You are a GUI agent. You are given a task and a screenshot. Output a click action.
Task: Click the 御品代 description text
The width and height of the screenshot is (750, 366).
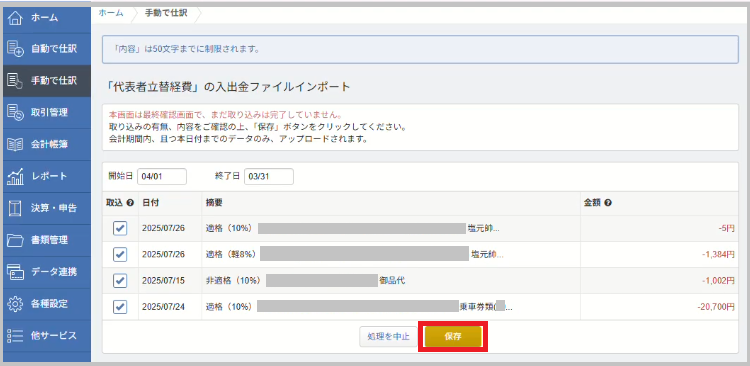pyautogui.click(x=392, y=281)
